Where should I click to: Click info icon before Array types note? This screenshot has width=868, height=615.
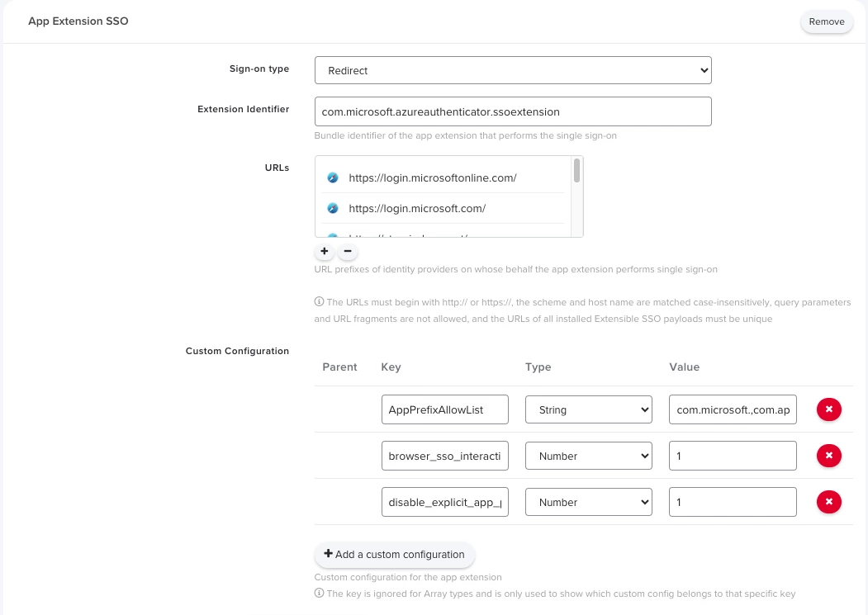(319, 593)
